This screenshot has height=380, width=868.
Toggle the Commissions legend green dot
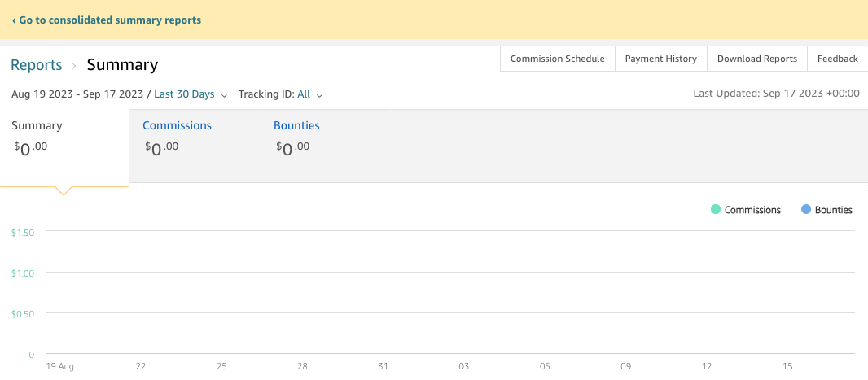[x=716, y=210]
